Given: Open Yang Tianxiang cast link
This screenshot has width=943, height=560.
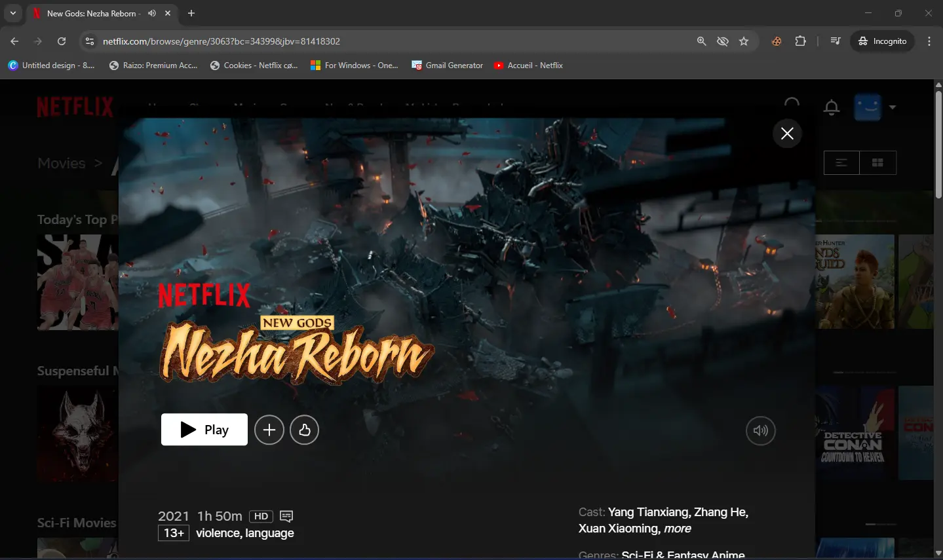Looking at the screenshot, I should pyautogui.click(x=649, y=512).
